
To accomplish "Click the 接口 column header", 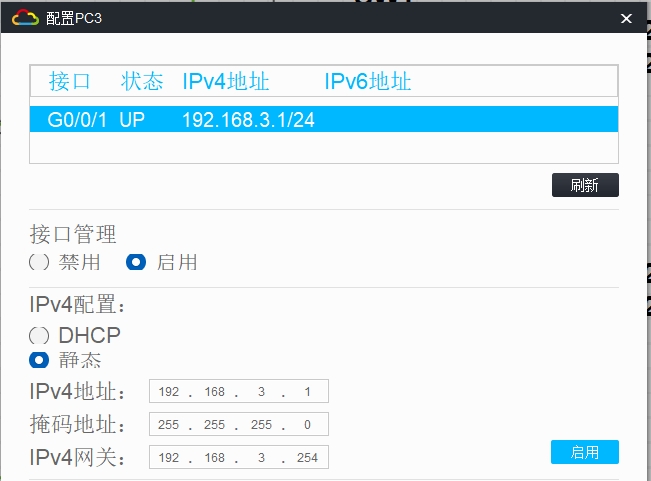I will click(x=70, y=81).
